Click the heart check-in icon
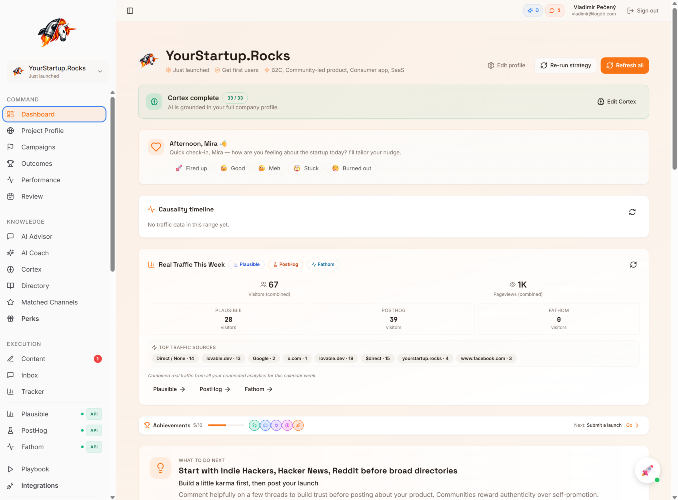The image size is (678, 500). tap(155, 147)
